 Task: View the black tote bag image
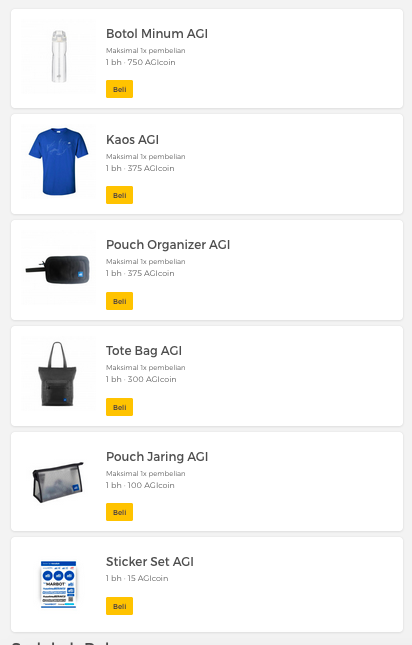point(59,374)
